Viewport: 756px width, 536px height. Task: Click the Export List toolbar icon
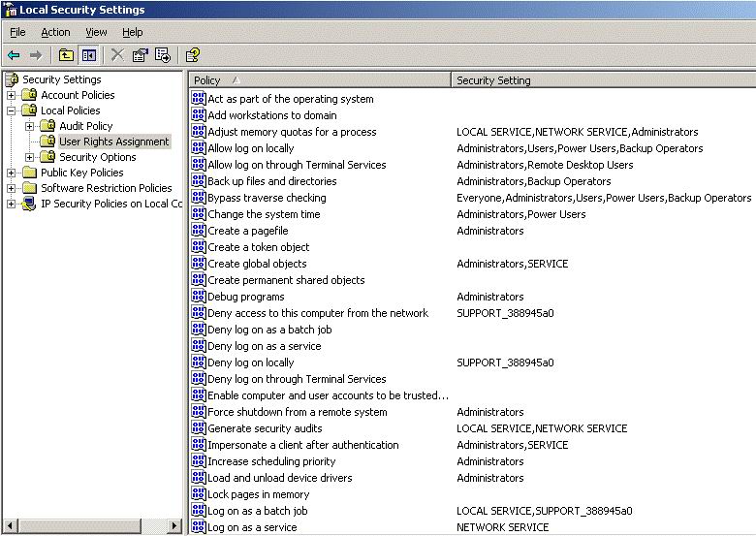pyautogui.click(x=163, y=55)
